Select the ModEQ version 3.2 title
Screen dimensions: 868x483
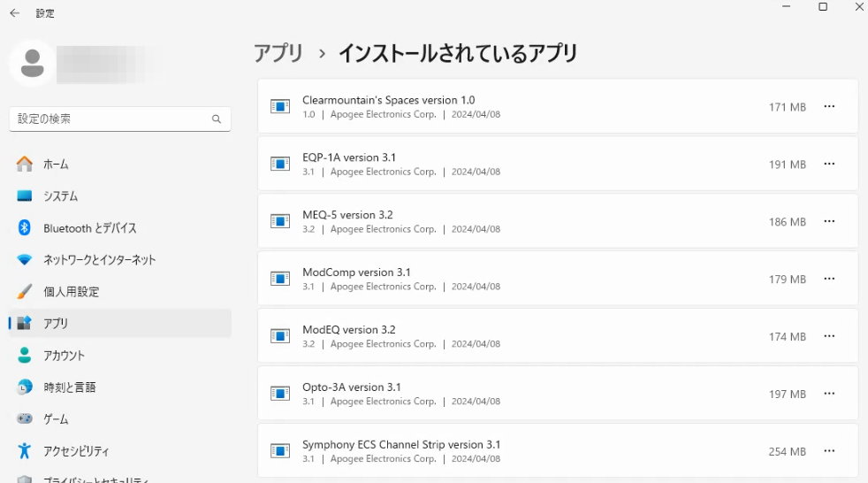pyautogui.click(x=349, y=330)
